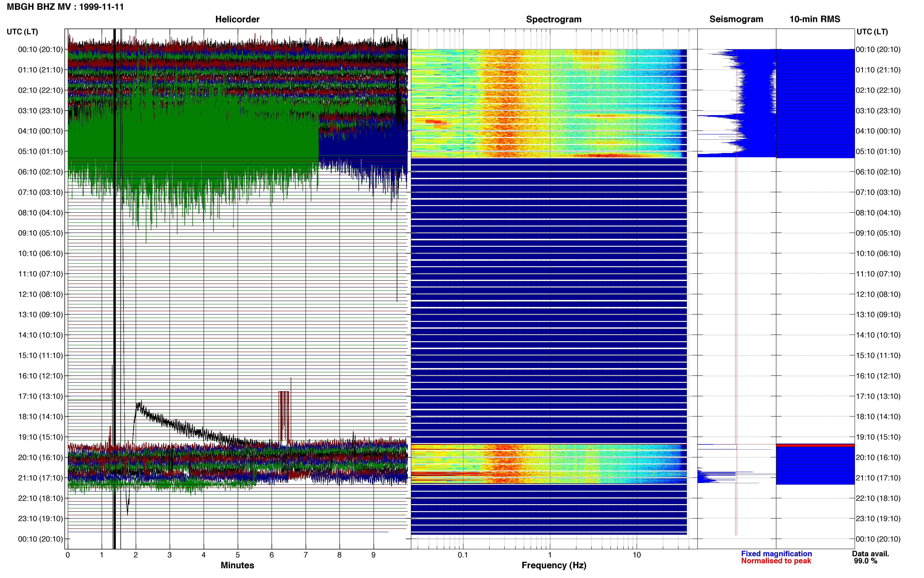Click the RMS-side time label '22:10 (18:10)'

coord(878,498)
